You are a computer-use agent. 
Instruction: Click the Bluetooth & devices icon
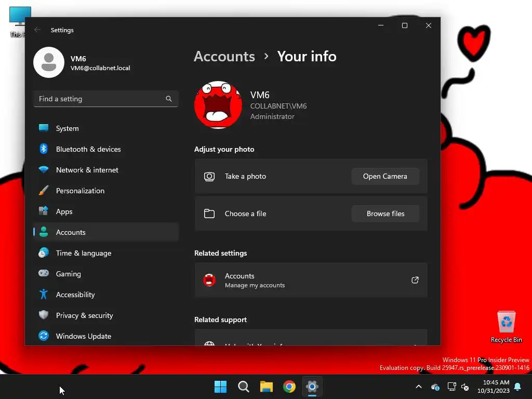(x=44, y=149)
